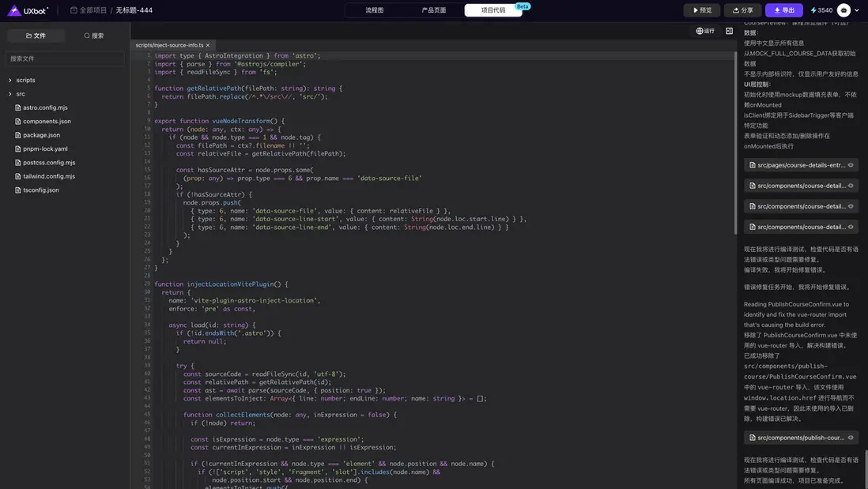Open the account dropdown chevron
Screen dimensions: 868x489
[857, 10]
